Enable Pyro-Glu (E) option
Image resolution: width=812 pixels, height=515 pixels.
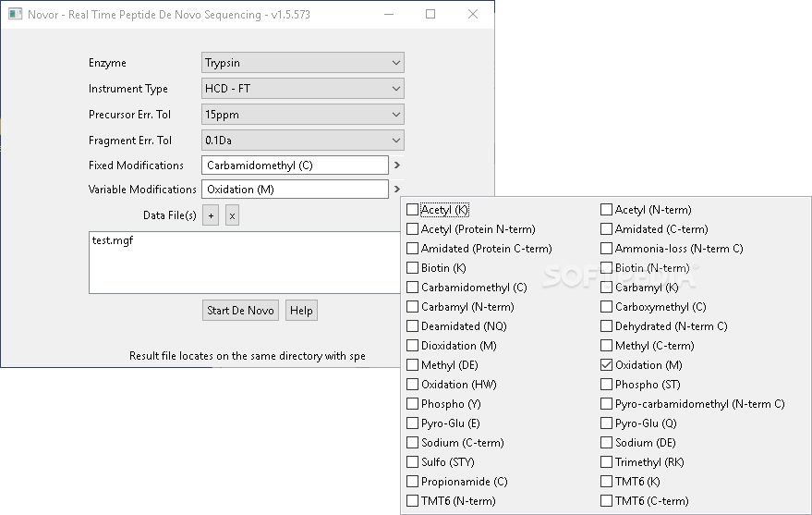click(412, 423)
